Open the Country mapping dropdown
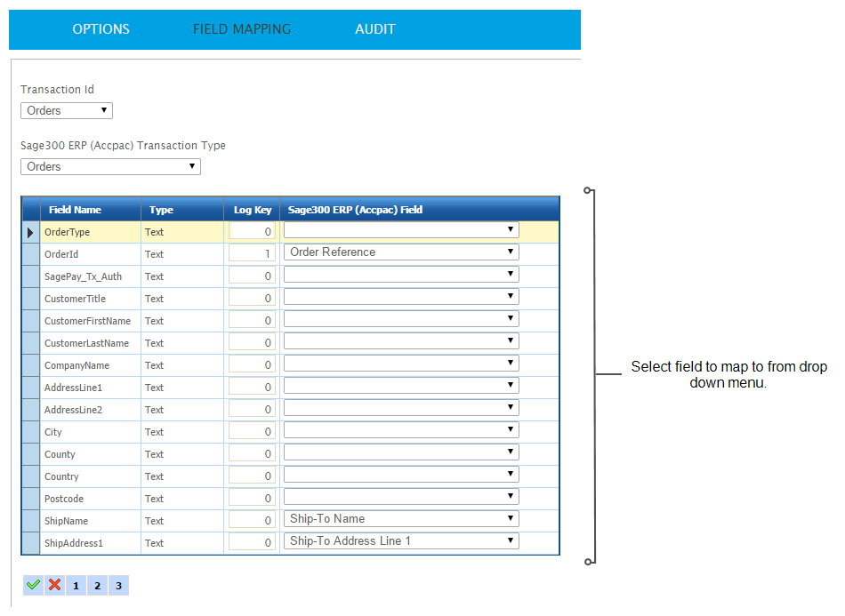Screen dimensions: 845x616 click(x=401, y=475)
